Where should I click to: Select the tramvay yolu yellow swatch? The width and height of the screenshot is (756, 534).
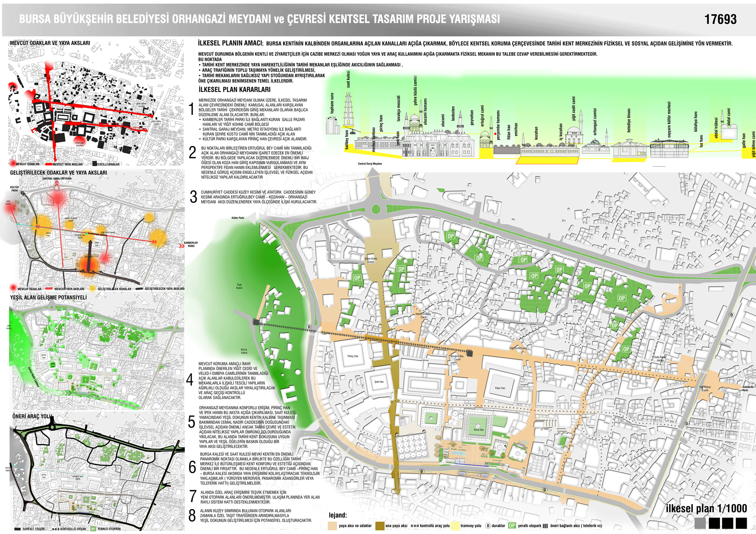455,526
